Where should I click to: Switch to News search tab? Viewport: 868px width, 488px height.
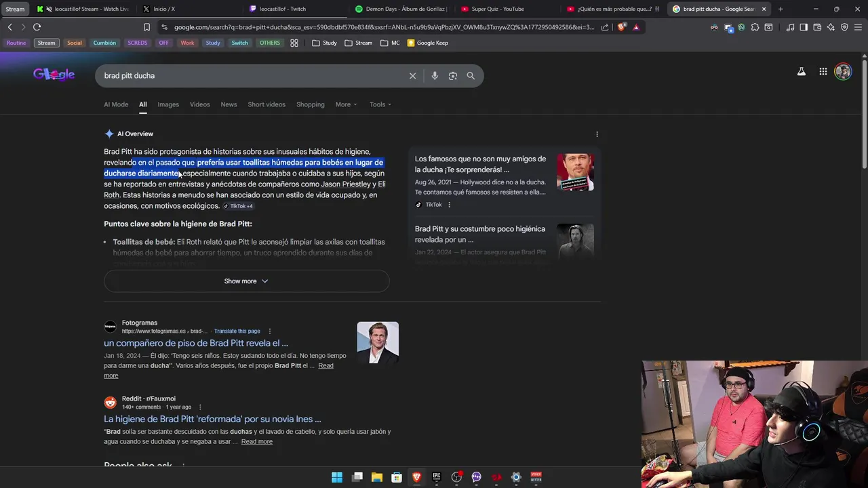tap(229, 104)
